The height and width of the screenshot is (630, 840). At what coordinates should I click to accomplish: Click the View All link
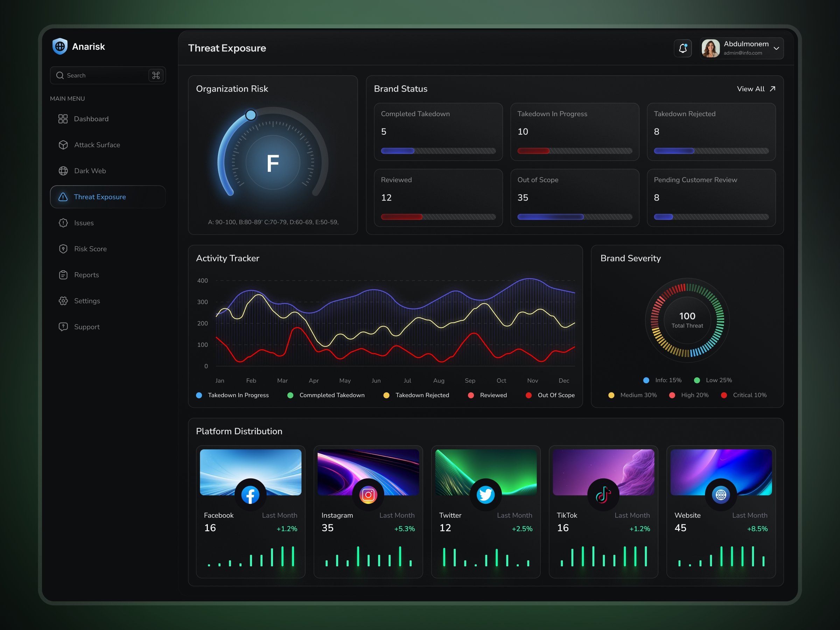pyautogui.click(x=750, y=89)
